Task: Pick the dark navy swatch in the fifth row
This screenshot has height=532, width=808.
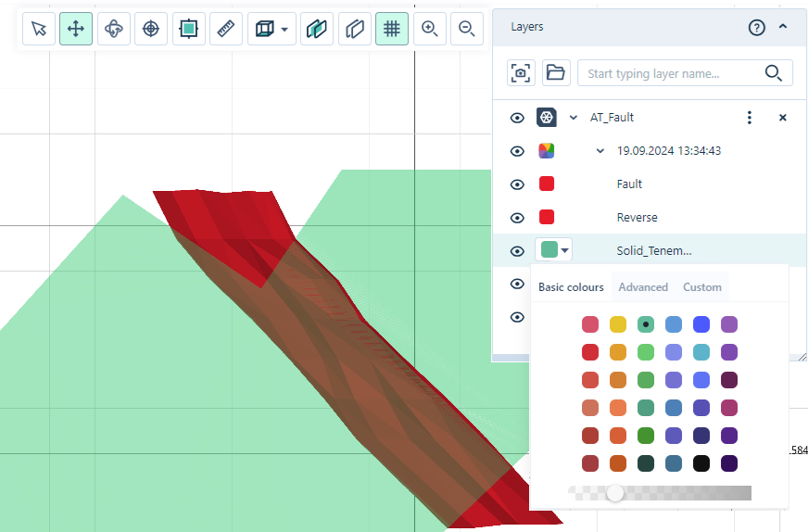Action: (701, 436)
